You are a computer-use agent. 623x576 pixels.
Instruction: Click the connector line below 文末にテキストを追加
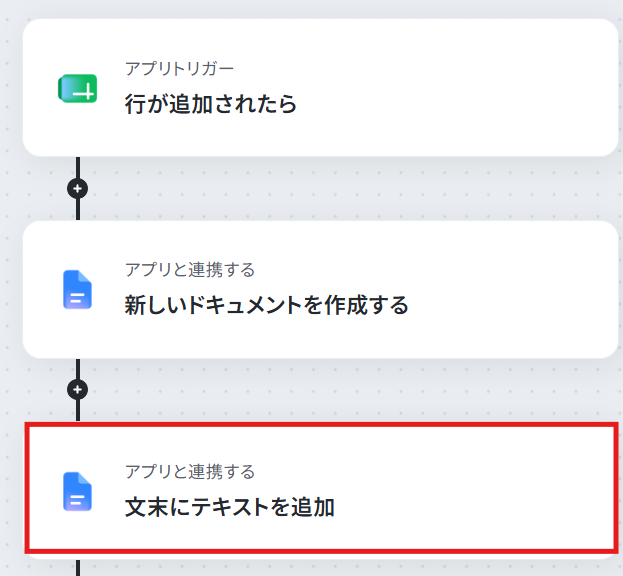point(78,568)
